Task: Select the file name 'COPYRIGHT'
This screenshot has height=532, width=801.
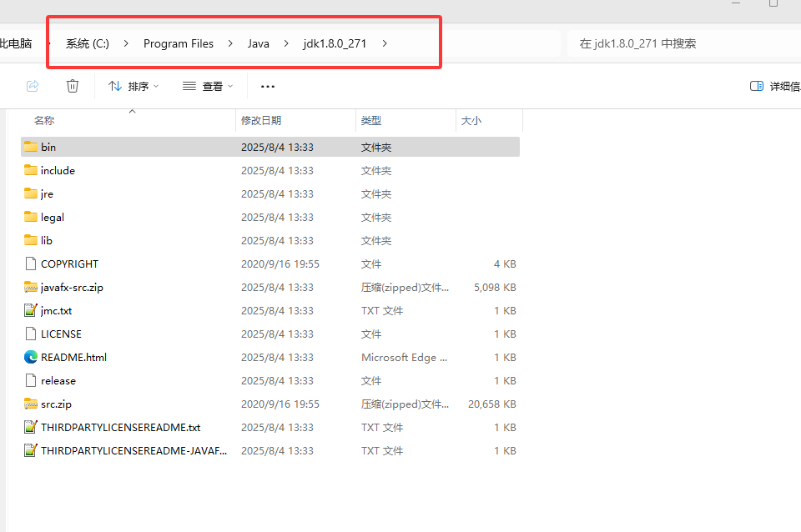Action: pos(69,264)
